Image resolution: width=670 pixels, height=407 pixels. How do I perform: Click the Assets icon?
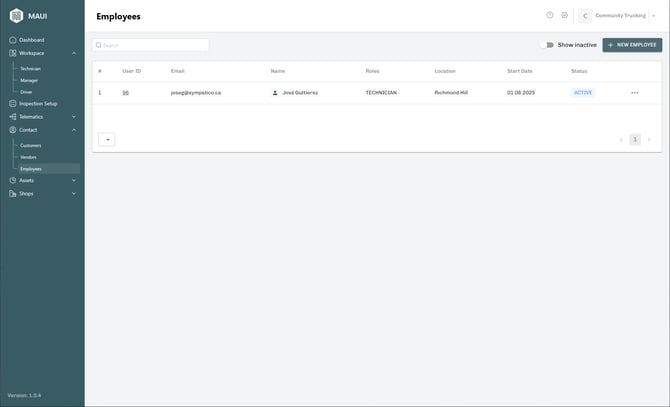click(x=12, y=180)
